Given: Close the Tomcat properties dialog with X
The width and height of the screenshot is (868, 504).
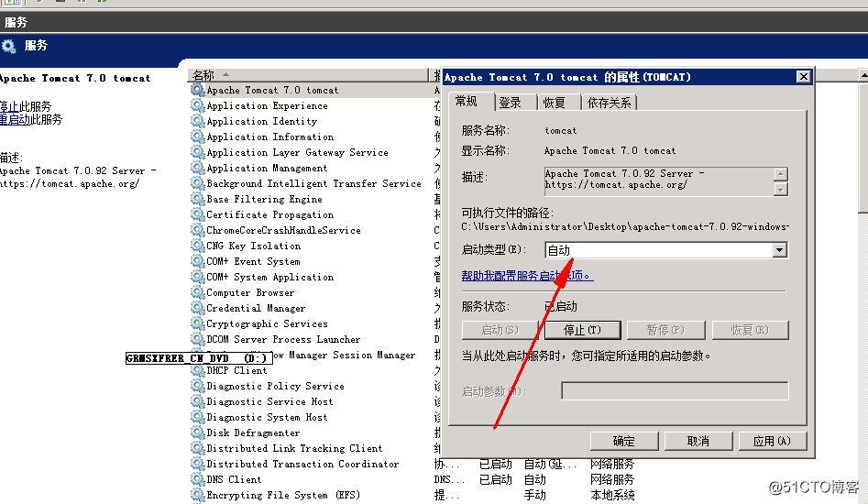Looking at the screenshot, I should (804, 76).
